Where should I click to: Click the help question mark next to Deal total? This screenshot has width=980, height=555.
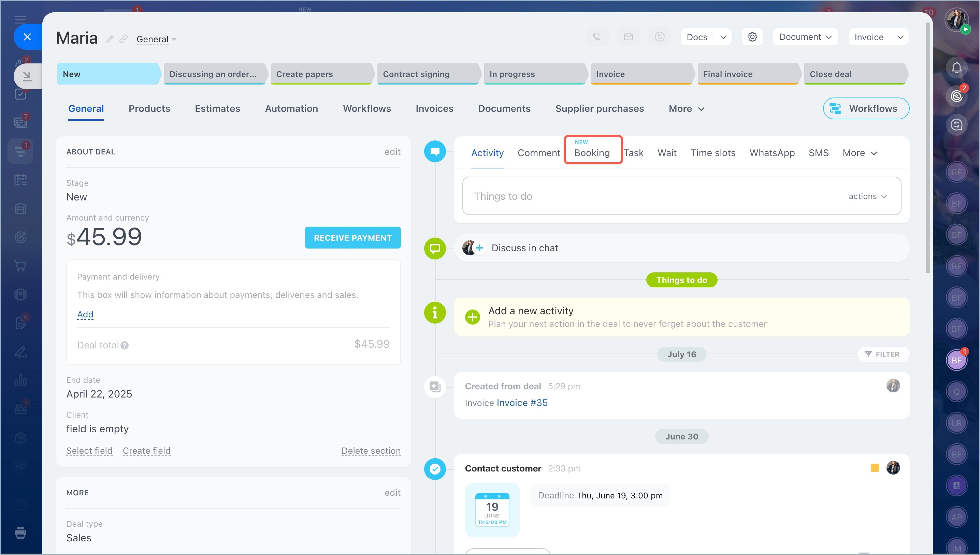125,345
